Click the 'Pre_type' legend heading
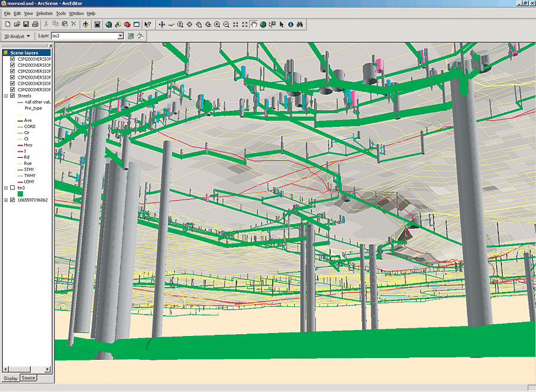This screenshot has height=392, width=536. point(33,108)
